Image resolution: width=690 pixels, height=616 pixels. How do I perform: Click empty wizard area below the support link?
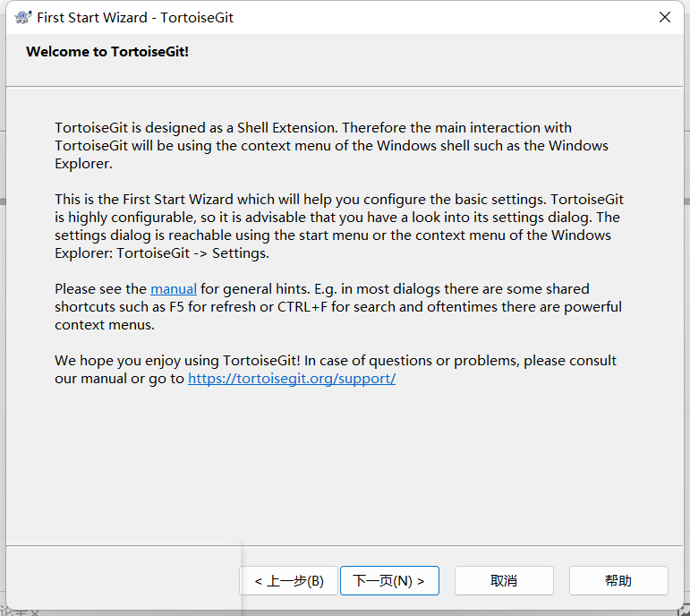click(344, 462)
